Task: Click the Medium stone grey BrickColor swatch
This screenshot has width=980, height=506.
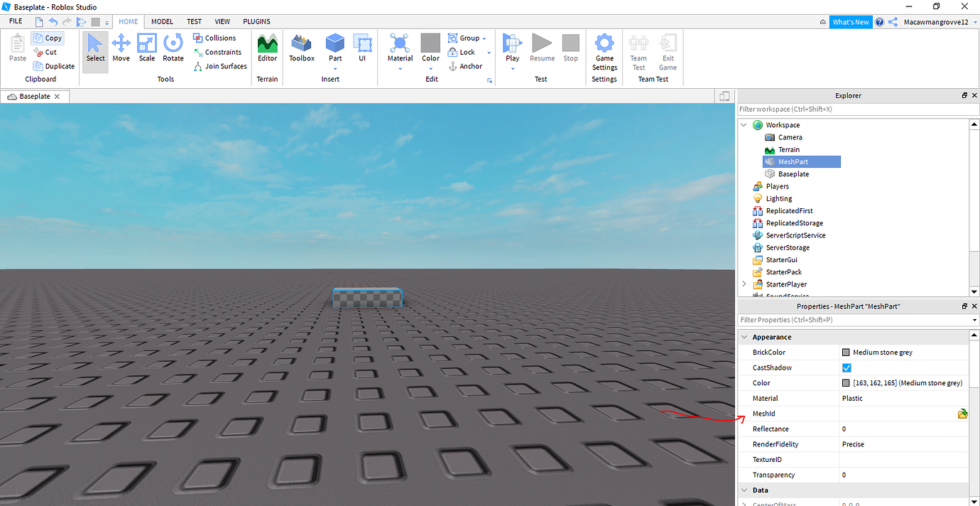Action: click(x=846, y=352)
